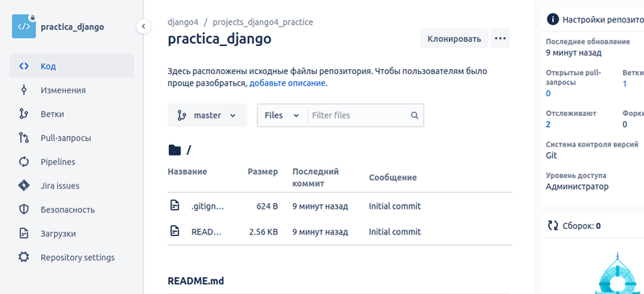Open the practica_django repository avatar icon
This screenshot has height=294, width=644.
click(x=24, y=27)
